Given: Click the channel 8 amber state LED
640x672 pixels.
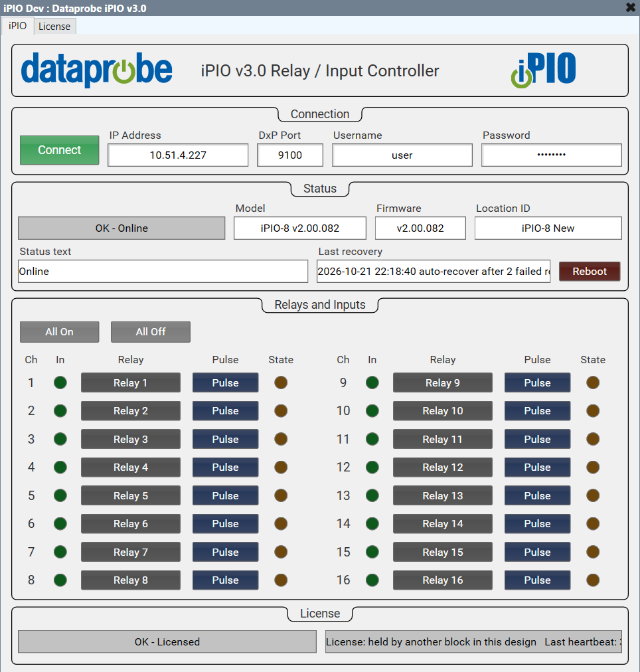Looking at the screenshot, I should click(x=281, y=580).
